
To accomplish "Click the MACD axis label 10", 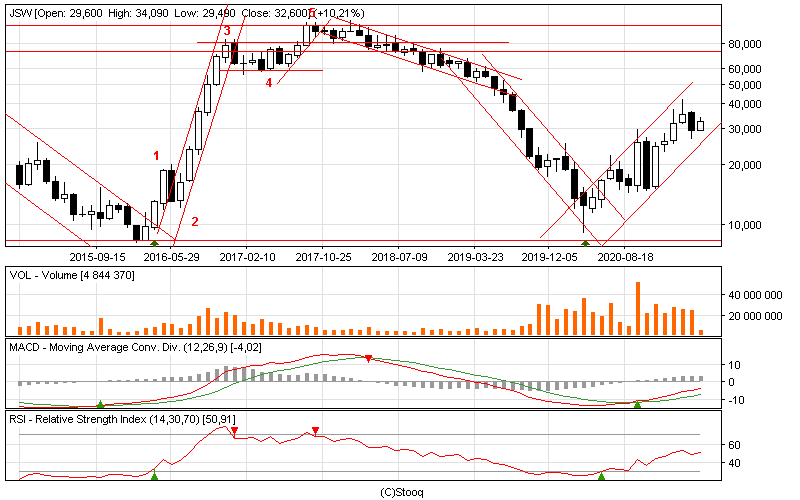I will coord(734,365).
